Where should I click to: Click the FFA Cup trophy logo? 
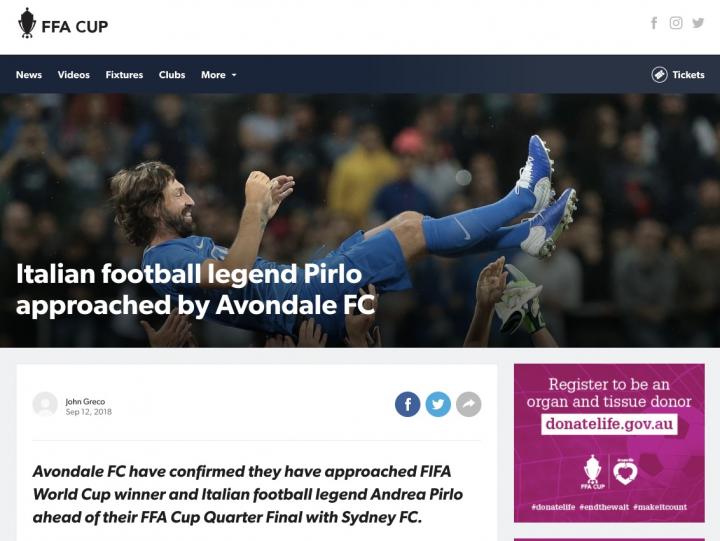coord(27,23)
